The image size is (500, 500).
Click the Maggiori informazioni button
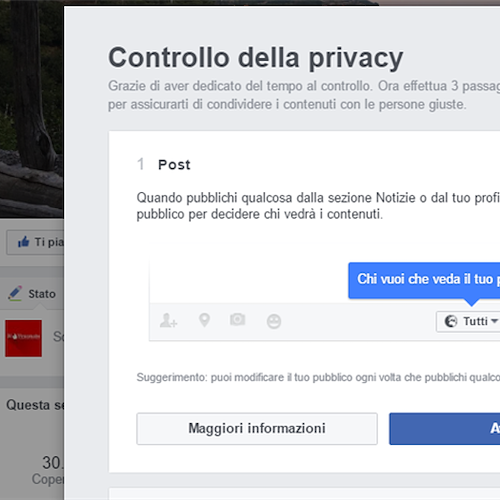click(x=257, y=429)
